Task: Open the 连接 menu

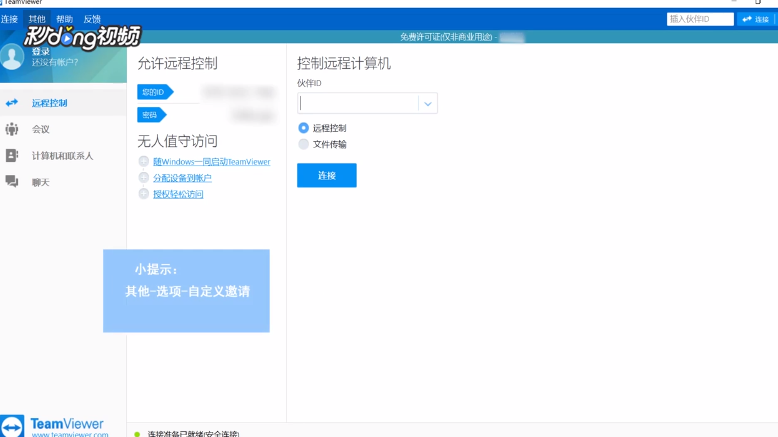Action: (x=9, y=19)
